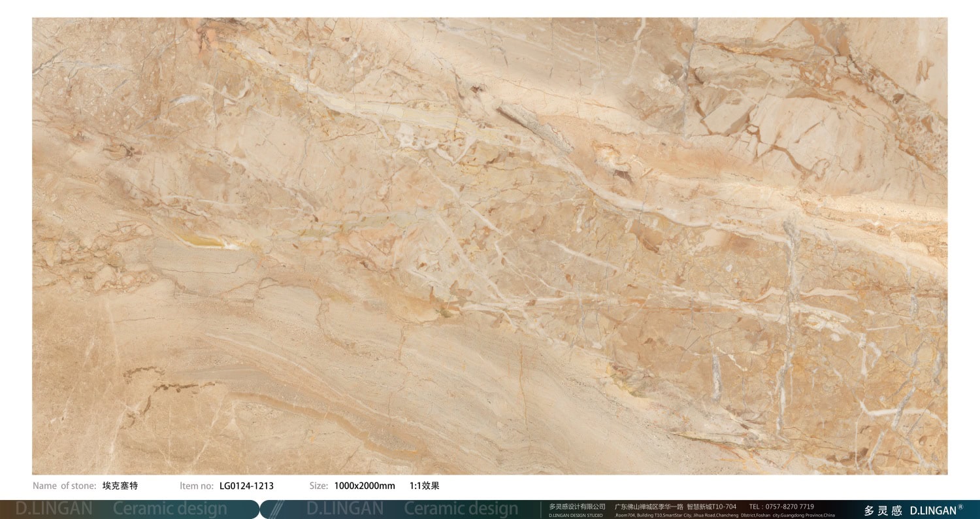Select the stone name 埃克塞特

[120, 486]
